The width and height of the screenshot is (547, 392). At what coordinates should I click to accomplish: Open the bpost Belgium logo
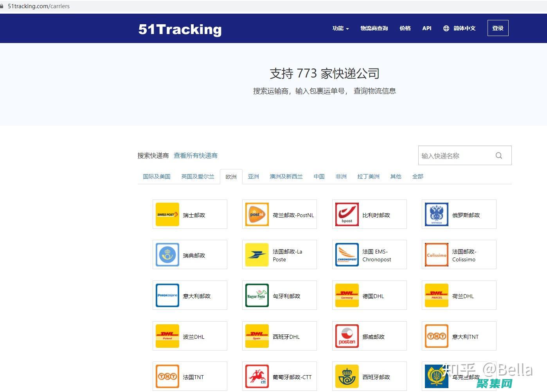point(347,214)
